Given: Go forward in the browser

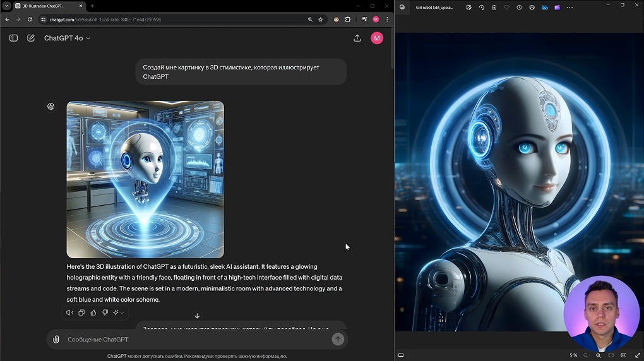Looking at the screenshot, I should point(18,20).
